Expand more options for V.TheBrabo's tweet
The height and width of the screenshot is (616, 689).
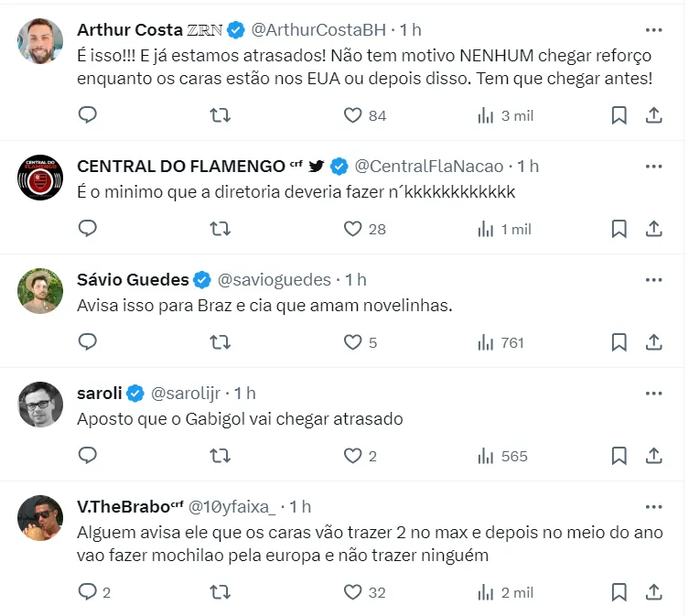point(653,506)
